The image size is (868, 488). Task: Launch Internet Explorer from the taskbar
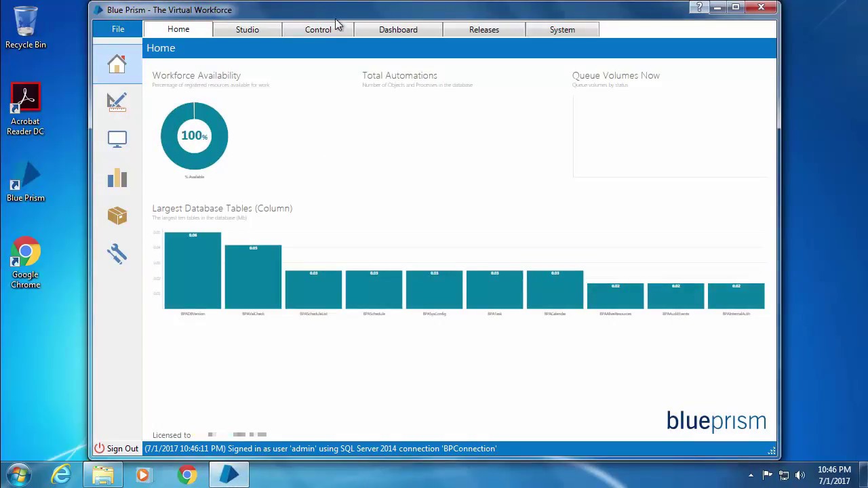coord(61,474)
